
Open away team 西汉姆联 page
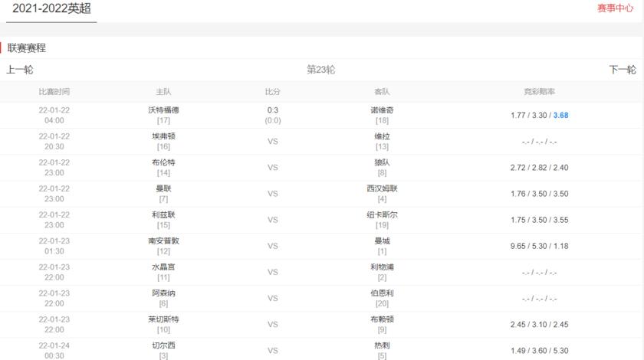(383, 188)
